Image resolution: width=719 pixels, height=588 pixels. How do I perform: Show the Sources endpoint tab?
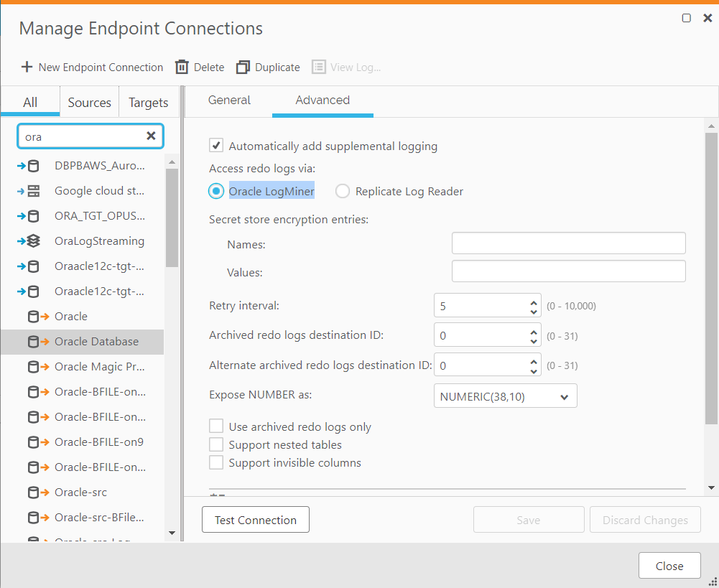click(89, 103)
